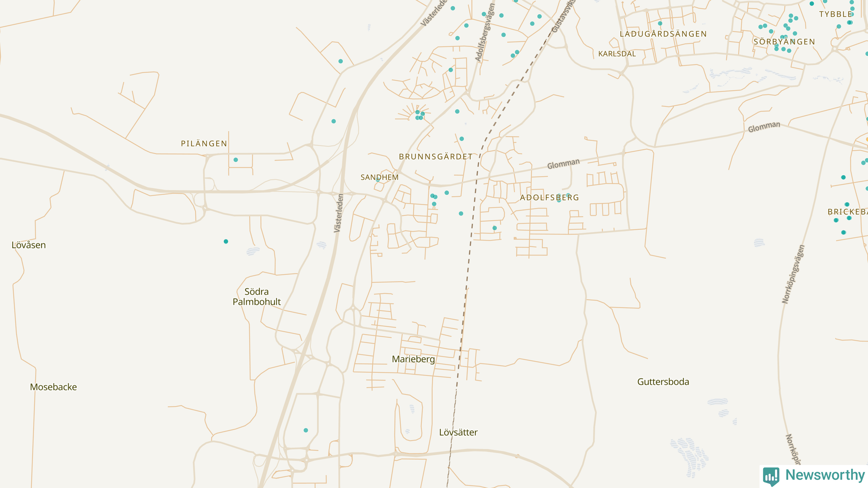Click the Norrköpingsvägen road label

coord(793,274)
